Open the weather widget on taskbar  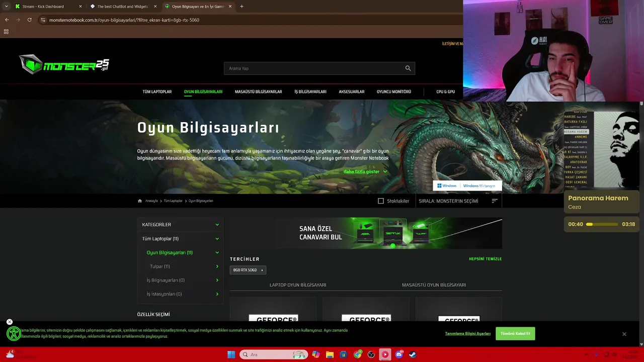[20, 354]
